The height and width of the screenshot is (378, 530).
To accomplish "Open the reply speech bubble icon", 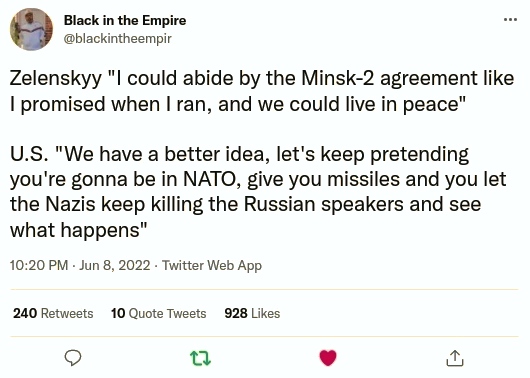I will pos(73,358).
